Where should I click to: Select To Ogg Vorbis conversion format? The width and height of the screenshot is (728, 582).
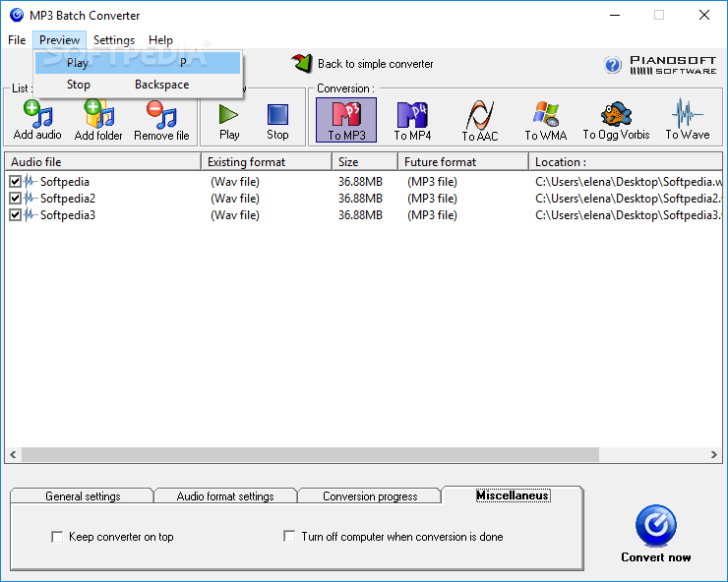(x=616, y=121)
